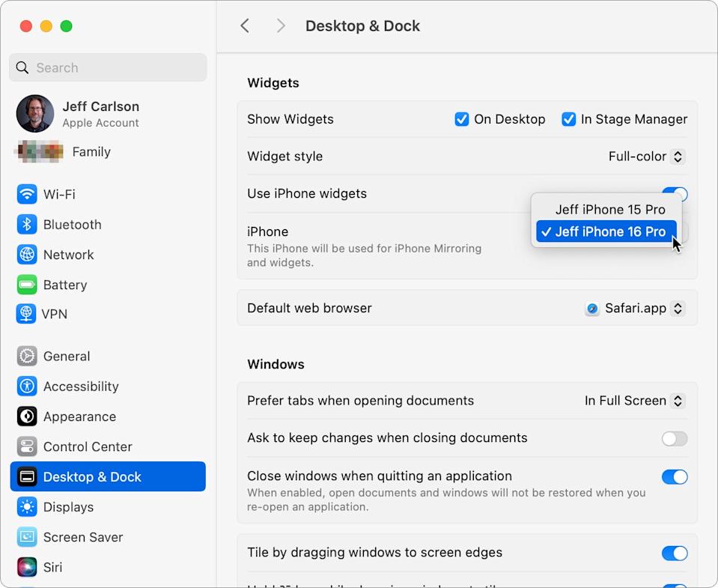Screen dimensions: 718x588
Task: Click Jeff Carlson profile avatar
Action: click(35, 114)
